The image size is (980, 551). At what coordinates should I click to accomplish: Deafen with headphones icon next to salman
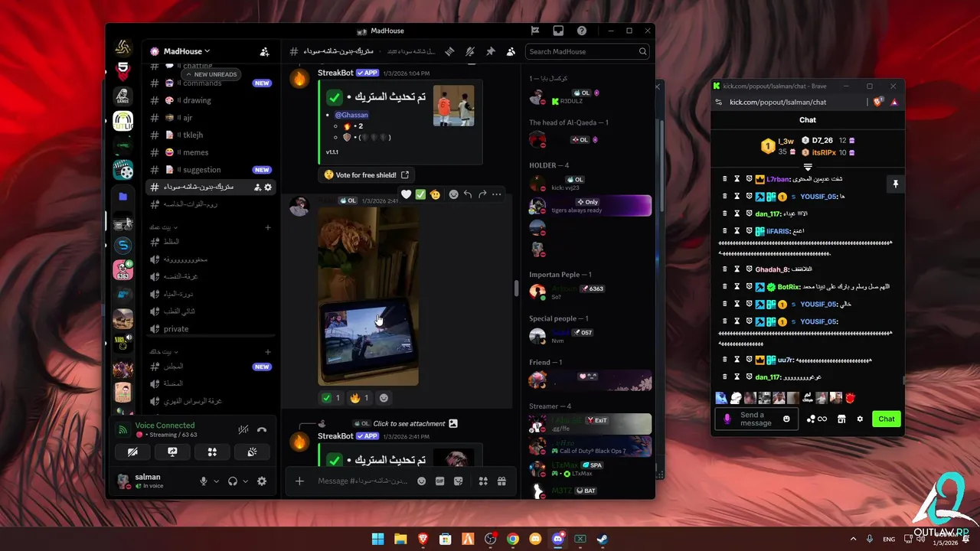point(233,481)
